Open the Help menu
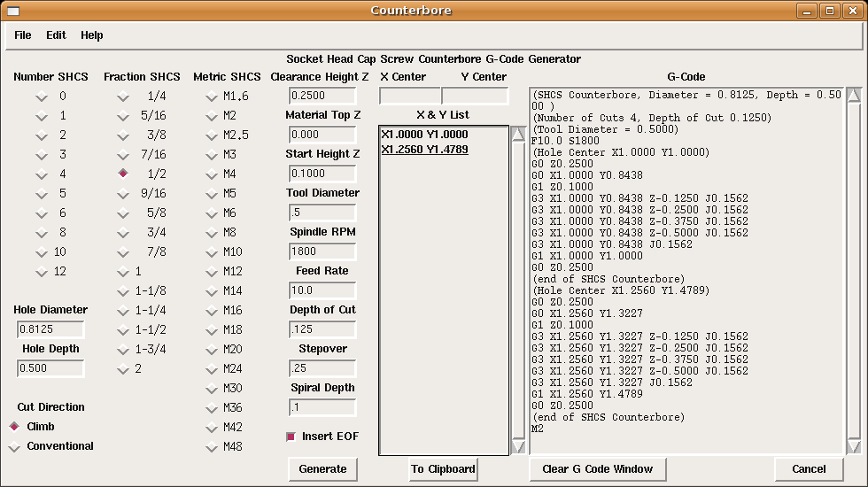This screenshot has width=868, height=487. tap(92, 35)
